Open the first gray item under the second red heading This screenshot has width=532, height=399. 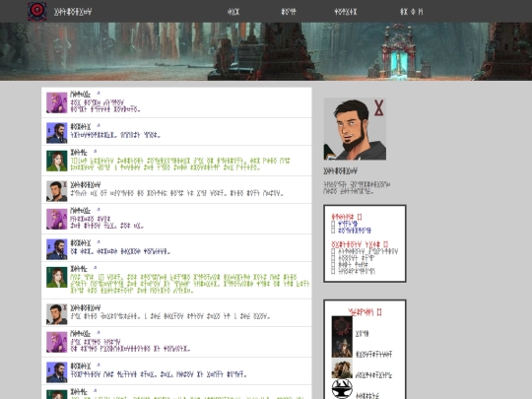[367, 251]
